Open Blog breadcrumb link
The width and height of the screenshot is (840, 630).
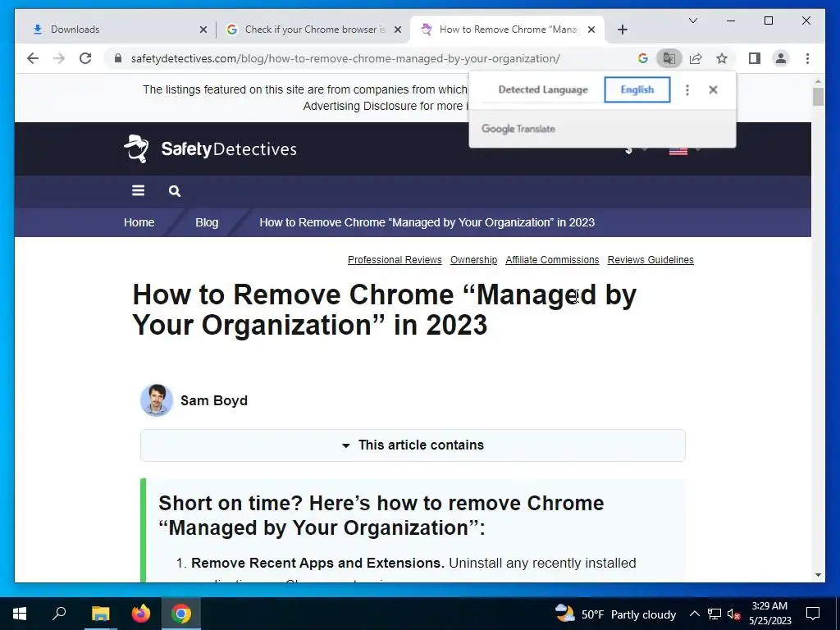tap(207, 222)
